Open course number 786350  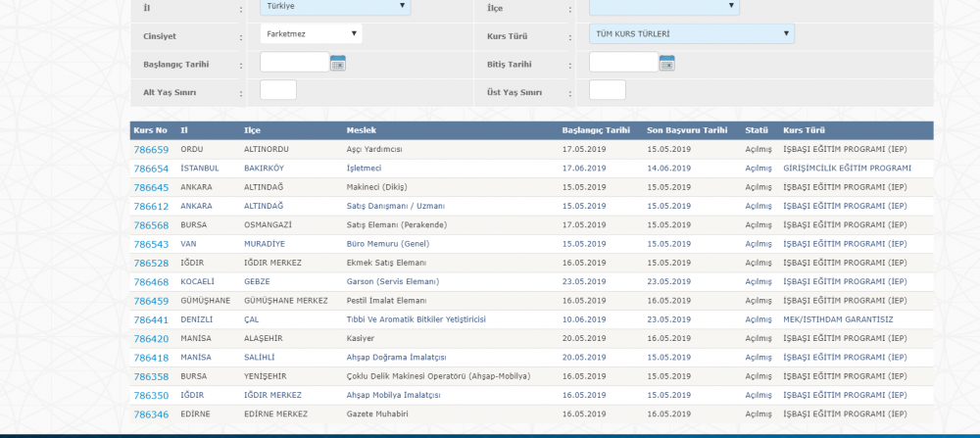(151, 396)
